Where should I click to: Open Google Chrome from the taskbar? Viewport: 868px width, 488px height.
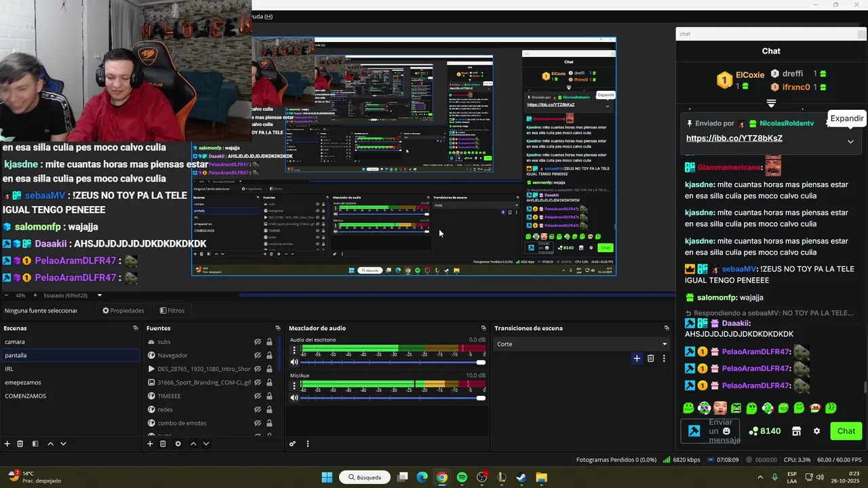pyautogui.click(x=442, y=477)
